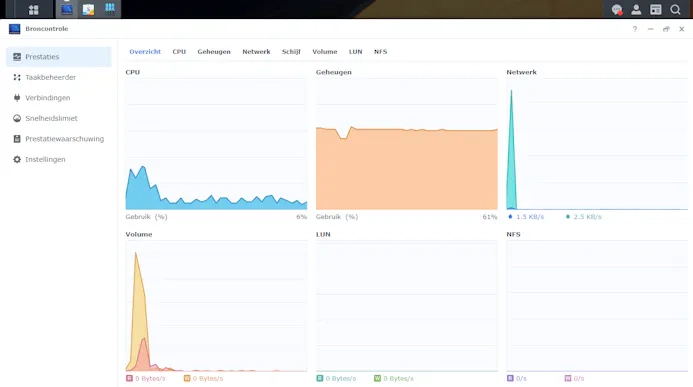
Task: Select the Taakbeheerder sidebar icon
Action: (17, 77)
